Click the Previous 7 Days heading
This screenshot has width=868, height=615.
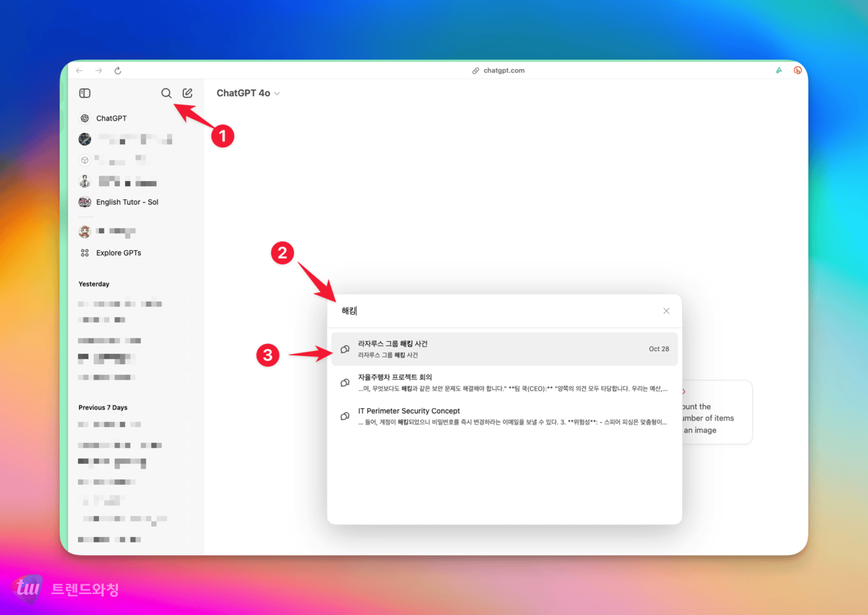pyautogui.click(x=103, y=408)
